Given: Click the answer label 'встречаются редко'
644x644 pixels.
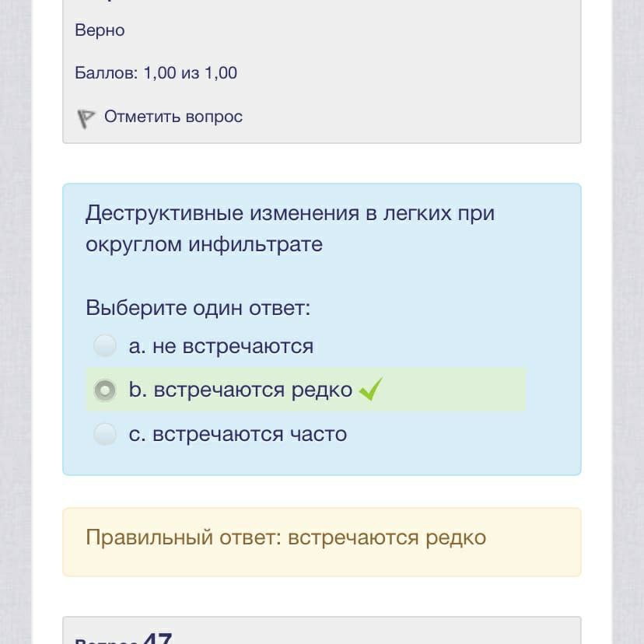Looking at the screenshot, I should tap(253, 390).
